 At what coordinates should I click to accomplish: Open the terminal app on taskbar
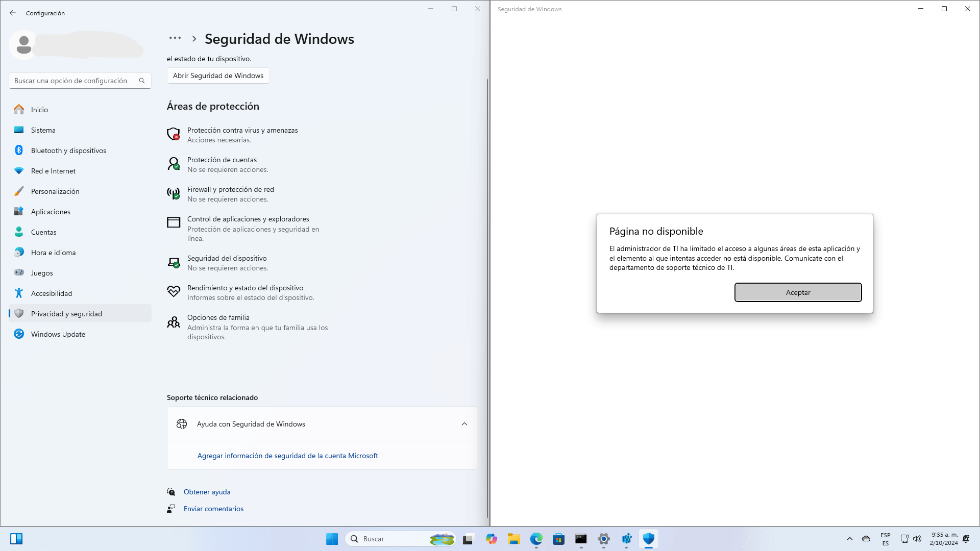click(x=581, y=539)
